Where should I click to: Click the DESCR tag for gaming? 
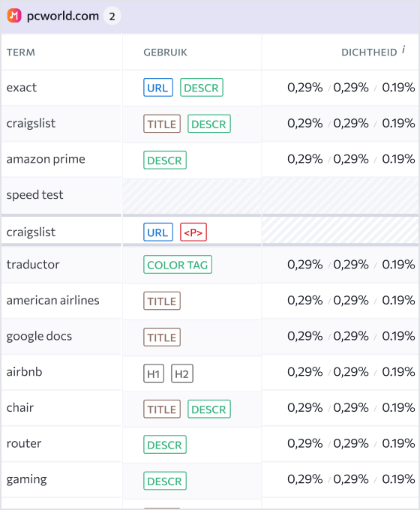coord(165,481)
